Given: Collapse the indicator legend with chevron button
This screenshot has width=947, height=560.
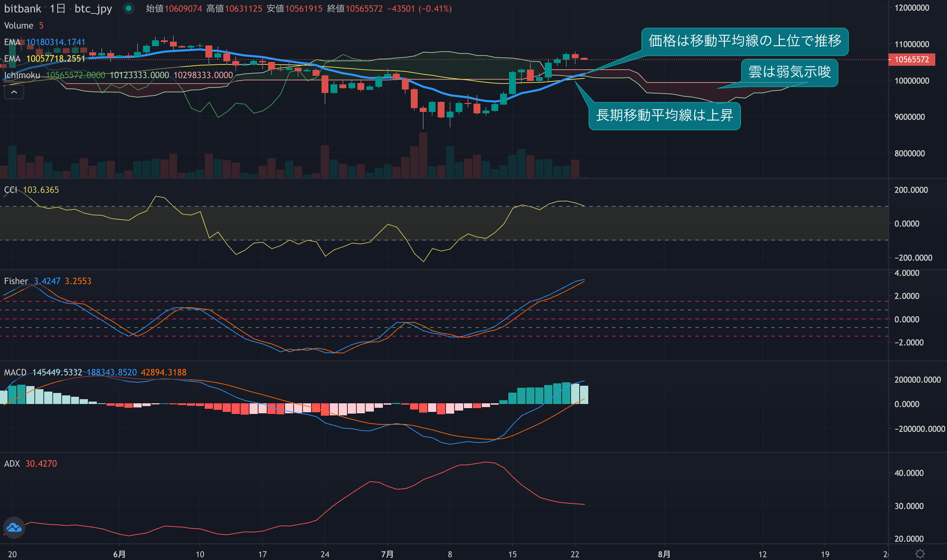Looking at the screenshot, I should pyautogui.click(x=14, y=92).
